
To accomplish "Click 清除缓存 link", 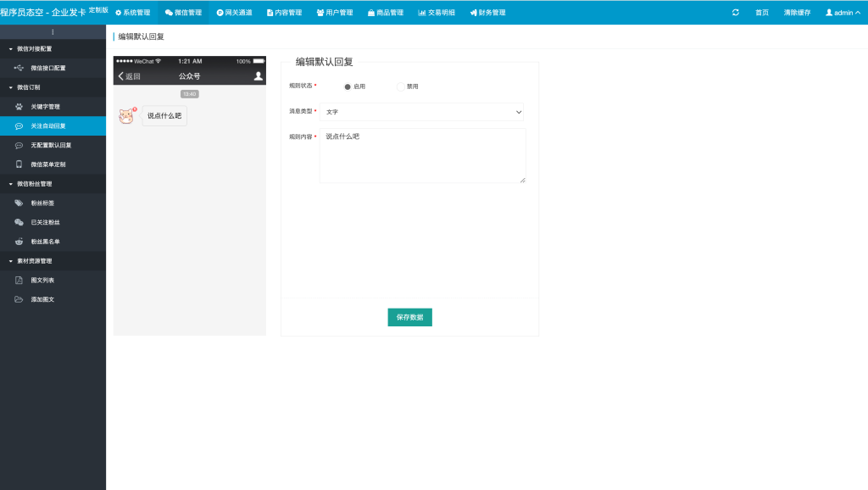I will pos(797,12).
